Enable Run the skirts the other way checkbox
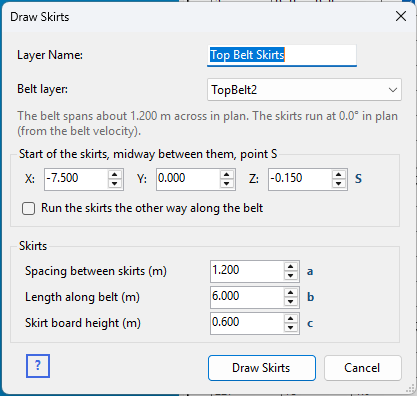 point(28,209)
